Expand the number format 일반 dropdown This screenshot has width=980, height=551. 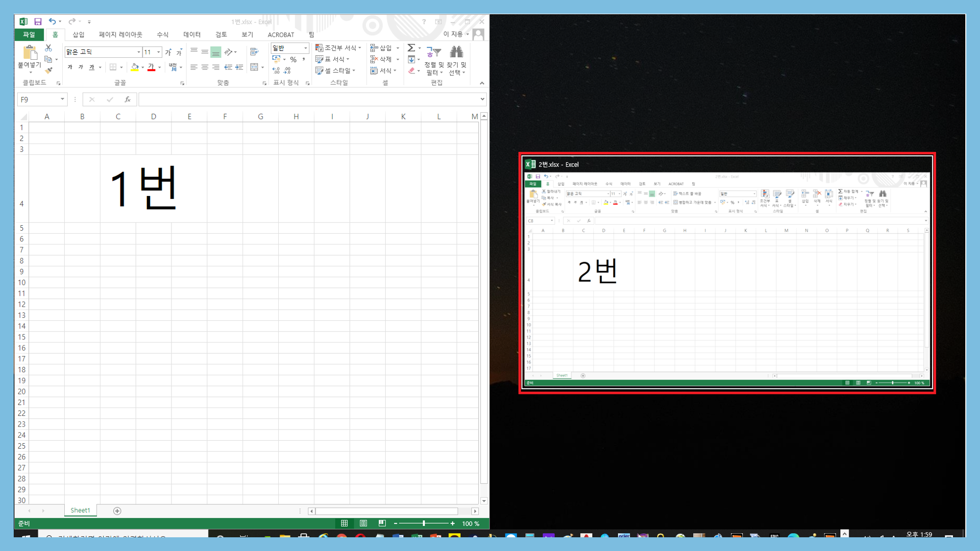coord(305,48)
